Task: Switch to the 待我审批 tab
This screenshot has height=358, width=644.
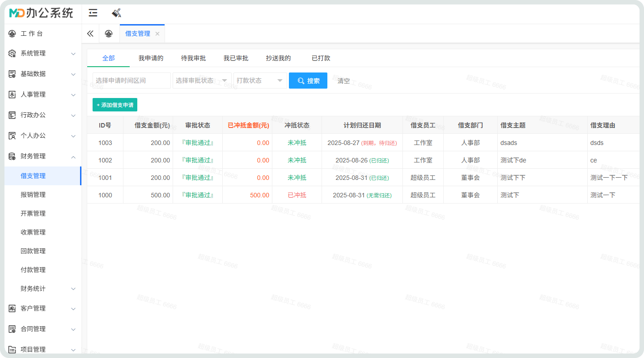Action: coord(193,58)
